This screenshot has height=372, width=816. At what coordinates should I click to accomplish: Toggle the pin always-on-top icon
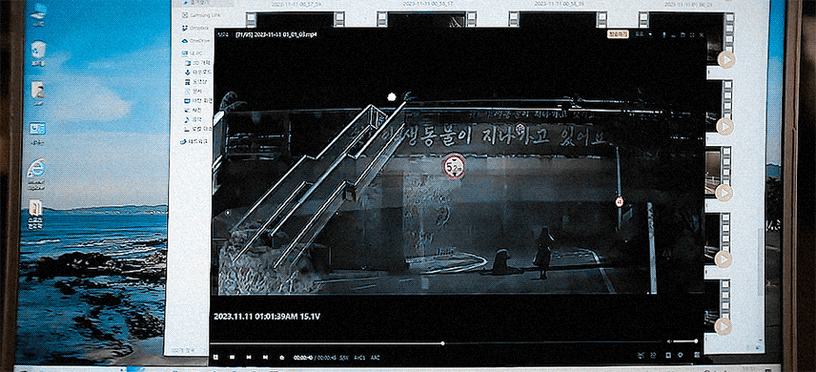[x=664, y=34]
